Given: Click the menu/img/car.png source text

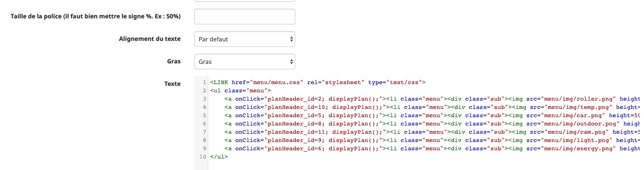Looking at the screenshot, I should [x=574, y=115].
